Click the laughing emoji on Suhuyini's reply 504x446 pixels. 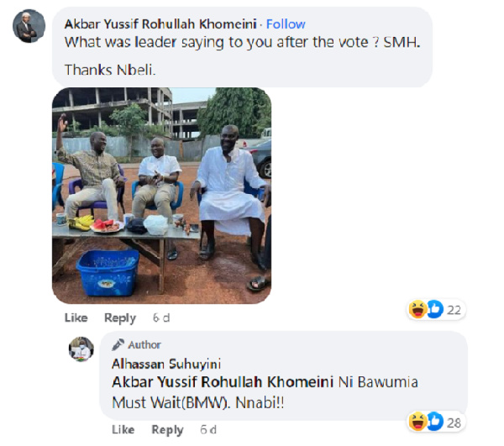tap(417, 422)
